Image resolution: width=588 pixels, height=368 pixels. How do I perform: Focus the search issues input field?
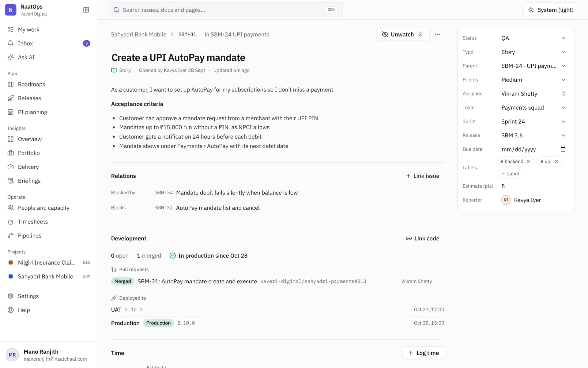click(x=225, y=10)
